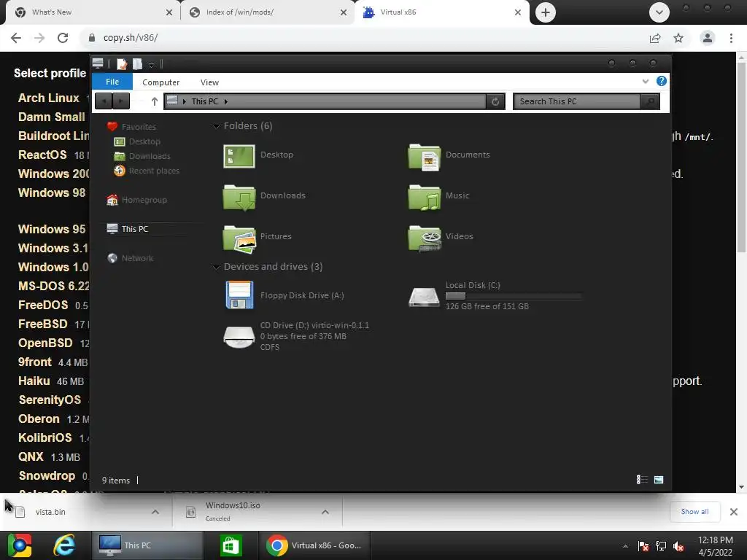Click Show all downloads button
The height and width of the screenshot is (560, 747).
(x=694, y=511)
